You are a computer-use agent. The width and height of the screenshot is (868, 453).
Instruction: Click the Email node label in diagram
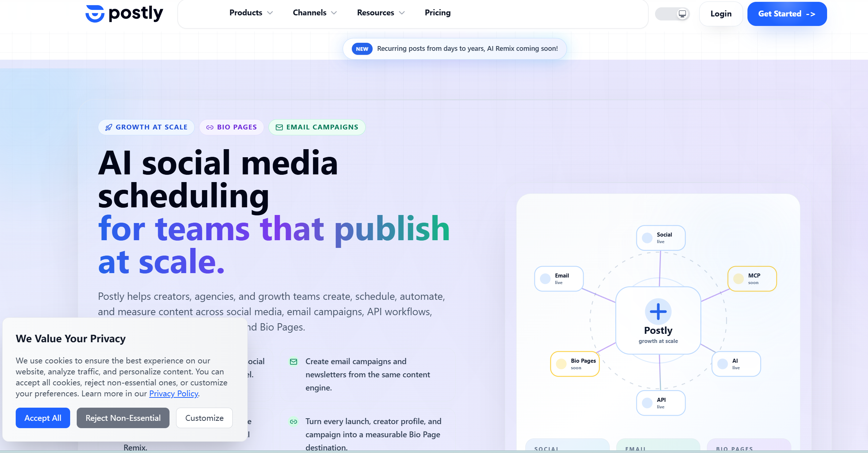coord(562,276)
